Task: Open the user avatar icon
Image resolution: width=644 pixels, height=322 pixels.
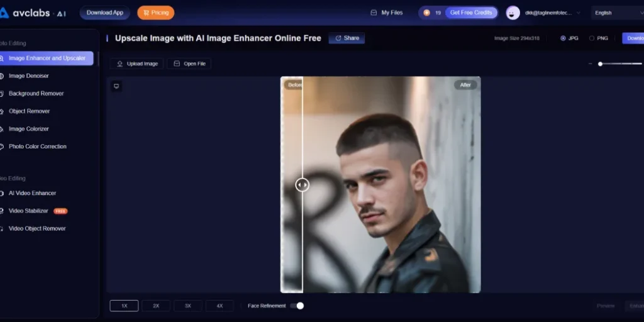Action: pos(513,13)
